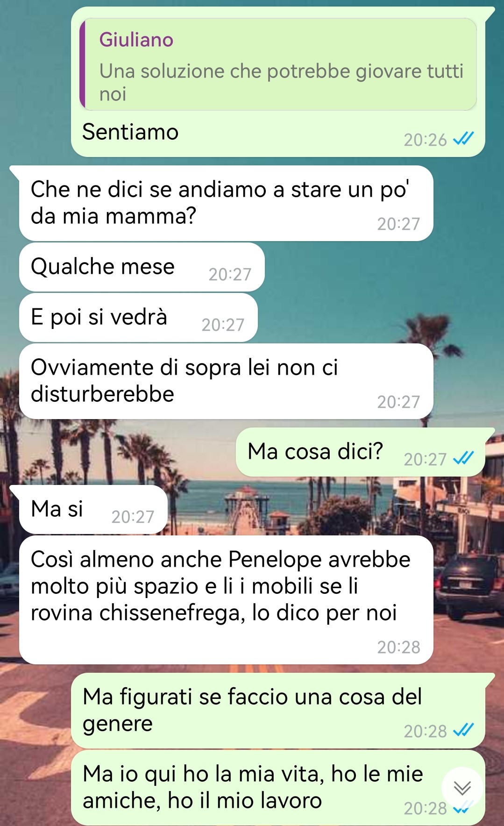The width and height of the screenshot is (504, 826).
Task: Tap read receipt ticks on 'Sentiamo' message
Action: [x=463, y=139]
